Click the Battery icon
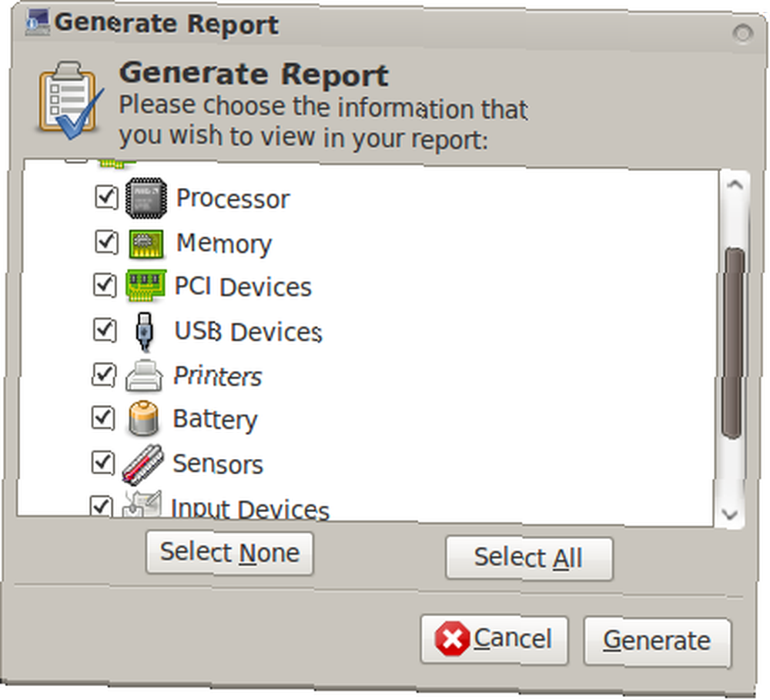Screen dimensions: 770x700 point(143,418)
